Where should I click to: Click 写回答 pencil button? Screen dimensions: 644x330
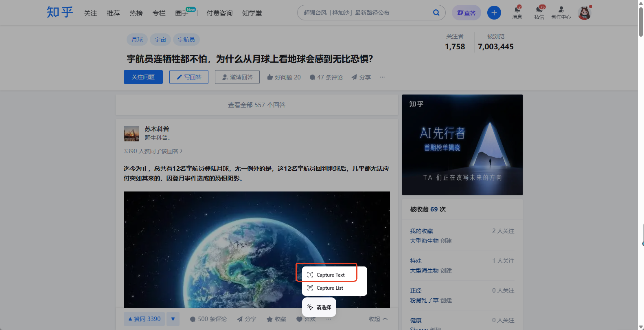(x=189, y=77)
